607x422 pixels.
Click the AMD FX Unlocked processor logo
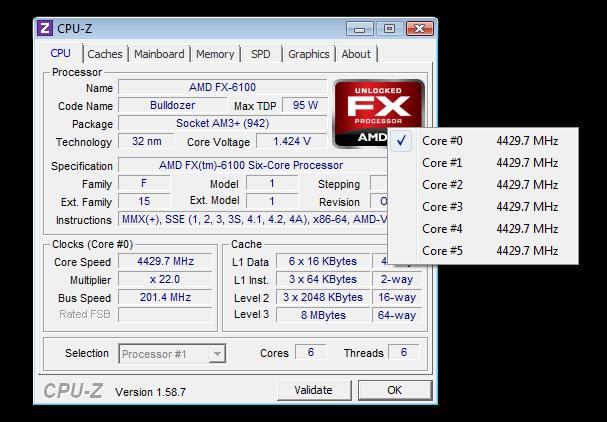(x=379, y=113)
